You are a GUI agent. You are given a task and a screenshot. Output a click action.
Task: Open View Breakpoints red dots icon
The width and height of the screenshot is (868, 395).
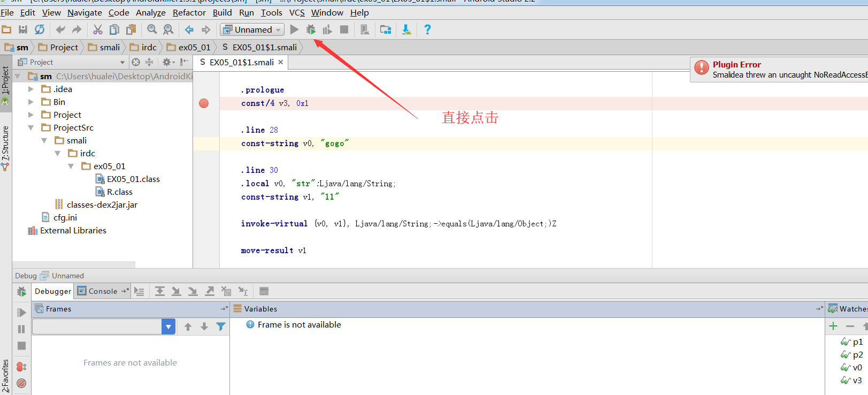coord(21,367)
